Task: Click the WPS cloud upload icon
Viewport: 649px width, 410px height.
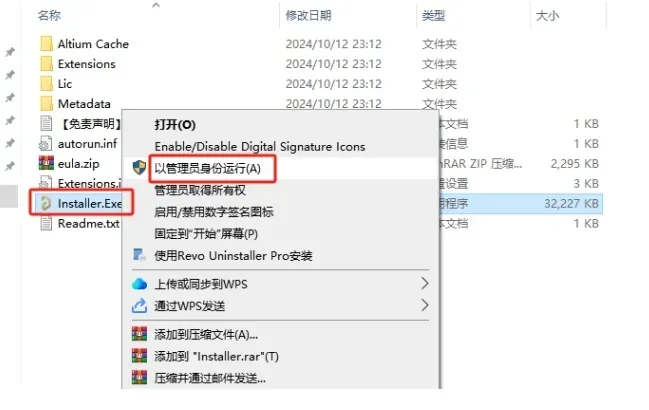Action: pos(139,284)
